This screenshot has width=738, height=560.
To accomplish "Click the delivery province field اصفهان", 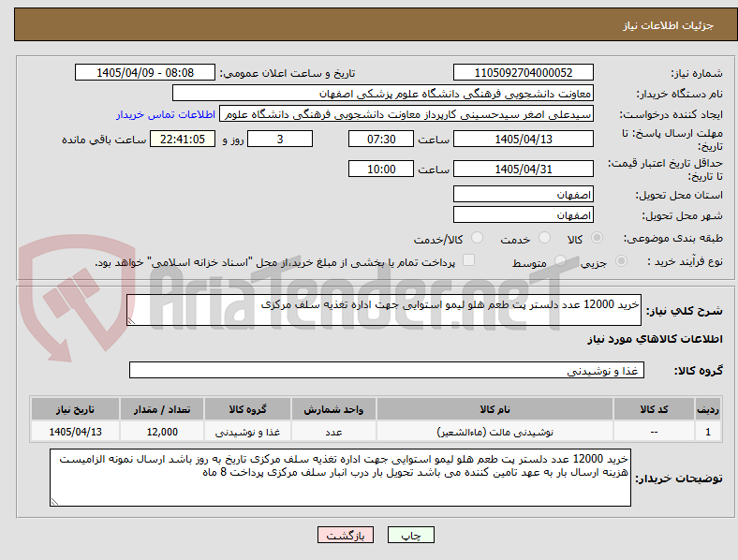I will [x=523, y=194].
